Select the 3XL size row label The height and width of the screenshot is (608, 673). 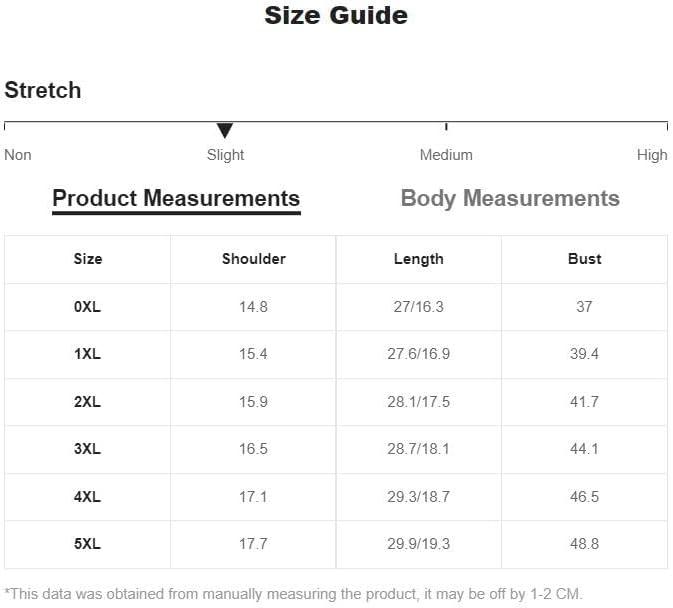pos(88,449)
